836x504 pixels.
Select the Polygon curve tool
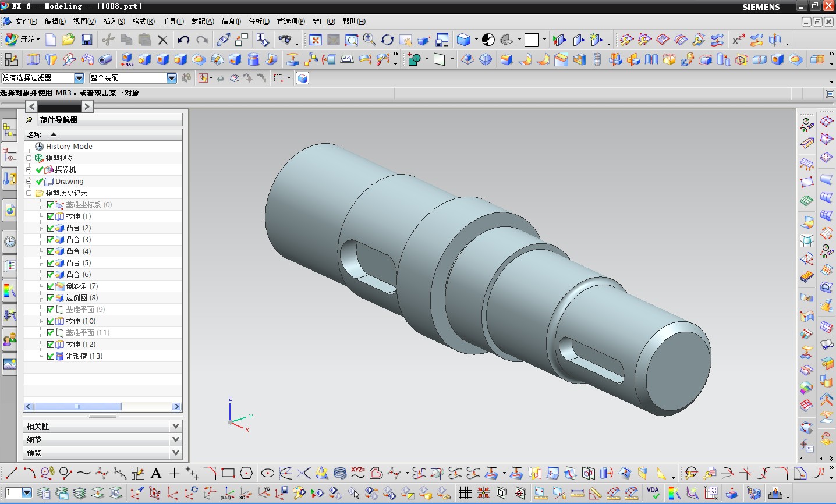246,473
